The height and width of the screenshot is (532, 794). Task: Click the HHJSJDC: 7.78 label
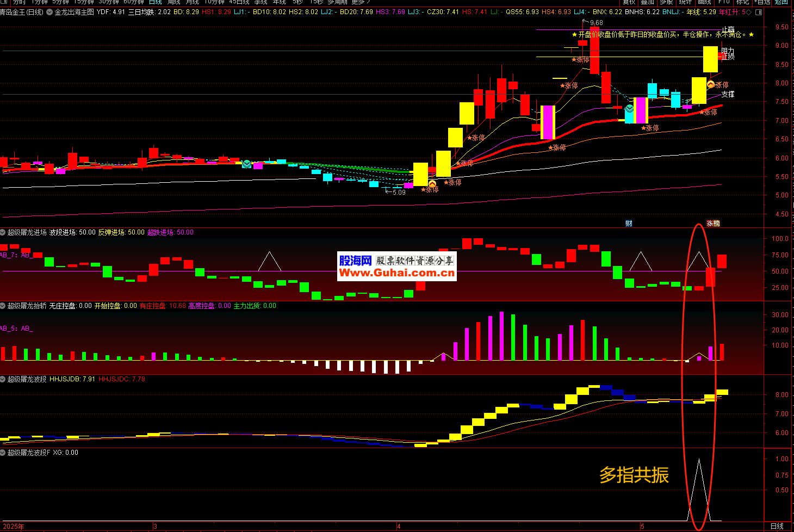pyautogui.click(x=122, y=379)
